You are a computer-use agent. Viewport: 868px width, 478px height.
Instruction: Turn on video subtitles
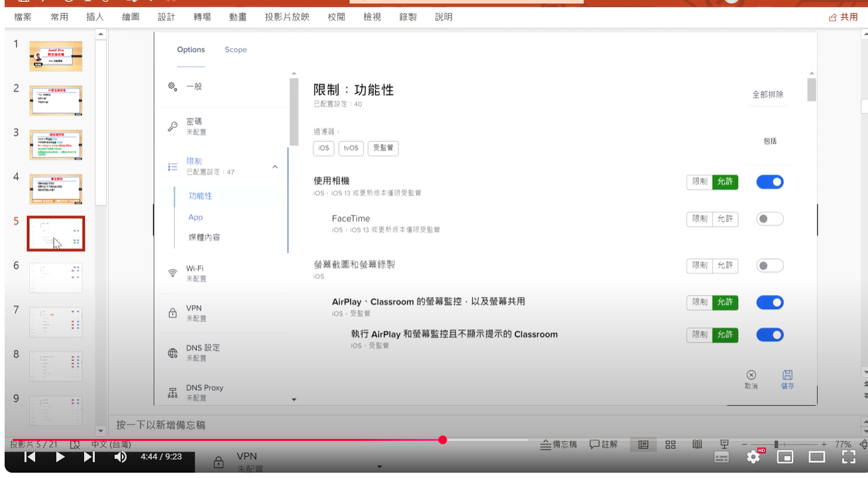click(722, 457)
